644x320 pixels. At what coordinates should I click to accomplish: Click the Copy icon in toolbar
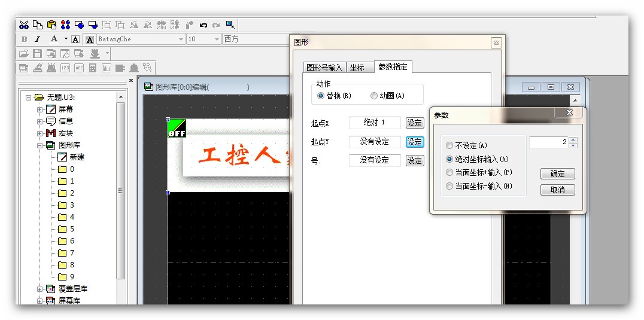point(37,25)
